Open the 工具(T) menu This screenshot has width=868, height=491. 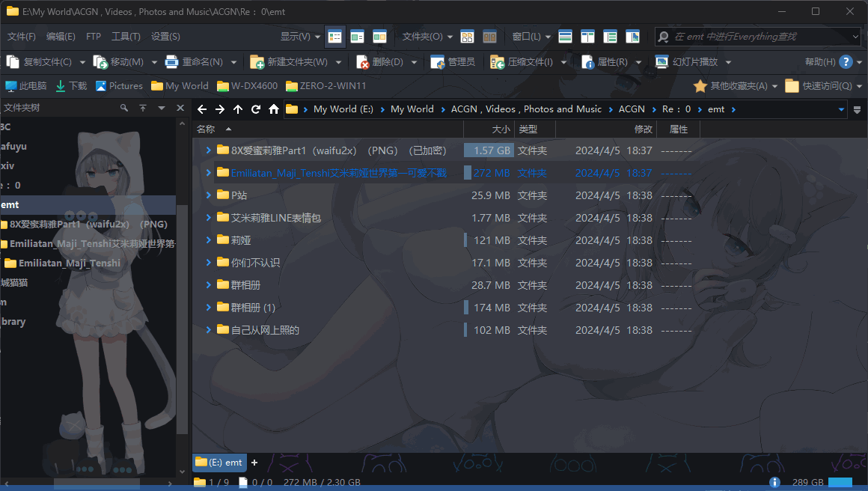125,36
